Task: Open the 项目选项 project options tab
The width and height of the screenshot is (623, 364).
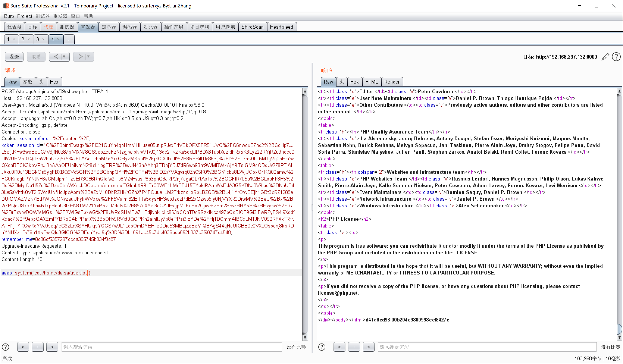Action: tap(200, 27)
